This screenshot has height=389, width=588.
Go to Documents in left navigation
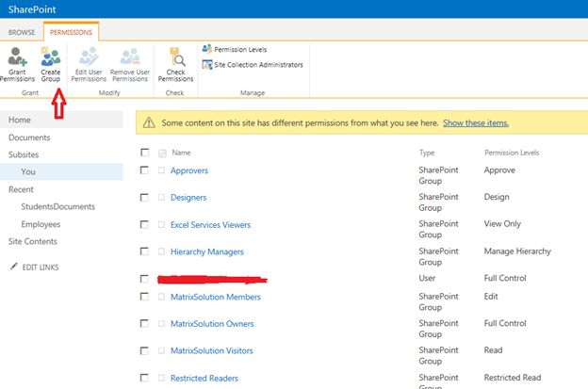[27, 138]
